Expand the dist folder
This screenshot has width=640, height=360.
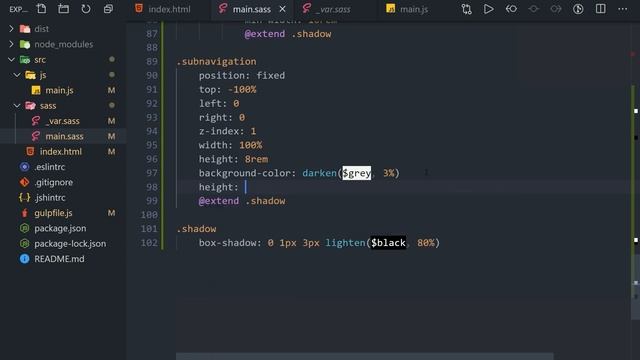click(x=11, y=29)
